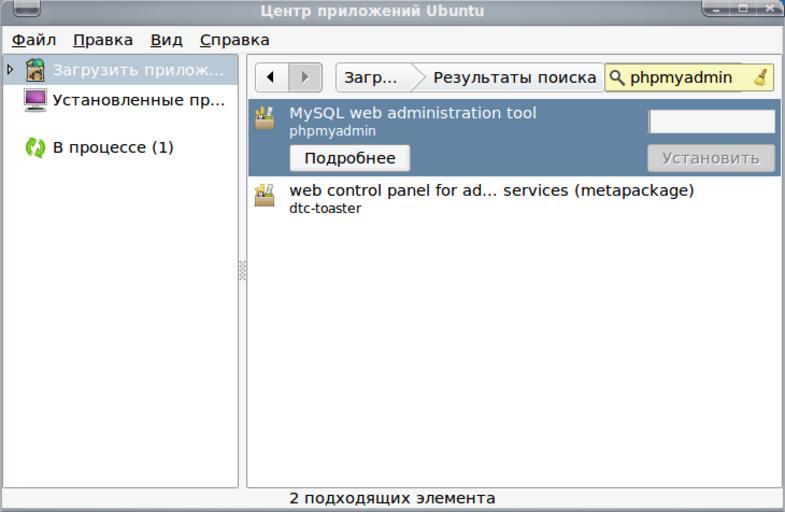Open the Справка menu
785x512 pixels.
point(234,40)
